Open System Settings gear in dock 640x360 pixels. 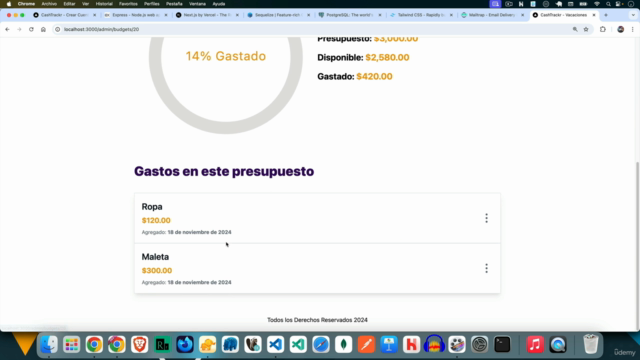(479, 344)
